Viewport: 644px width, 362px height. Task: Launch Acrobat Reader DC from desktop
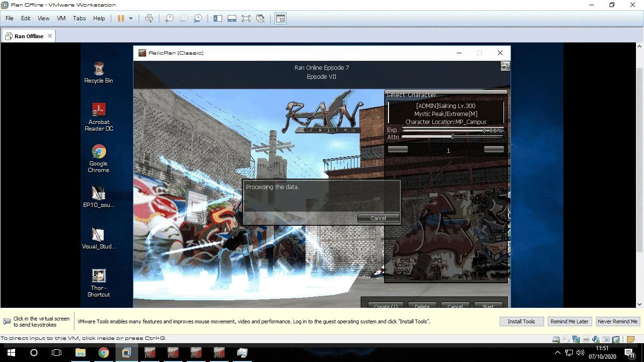[99, 117]
